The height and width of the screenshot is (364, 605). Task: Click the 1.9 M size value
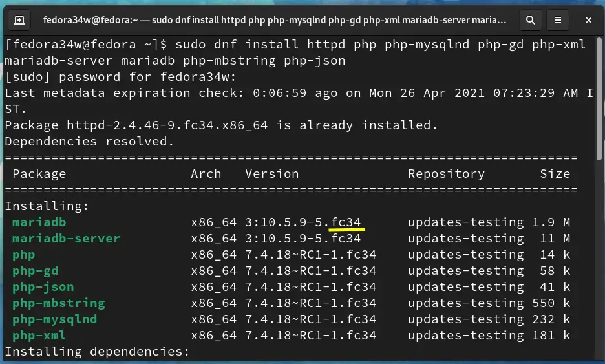(551, 222)
